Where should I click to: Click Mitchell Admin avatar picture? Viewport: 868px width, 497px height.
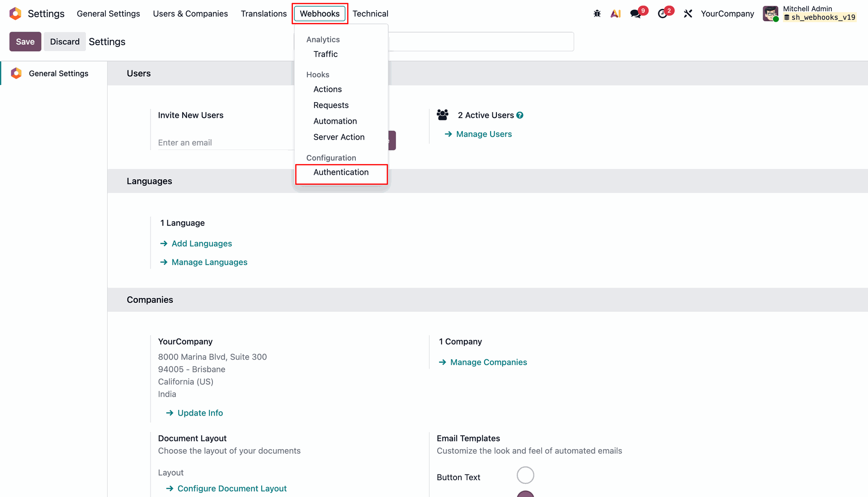pyautogui.click(x=771, y=14)
